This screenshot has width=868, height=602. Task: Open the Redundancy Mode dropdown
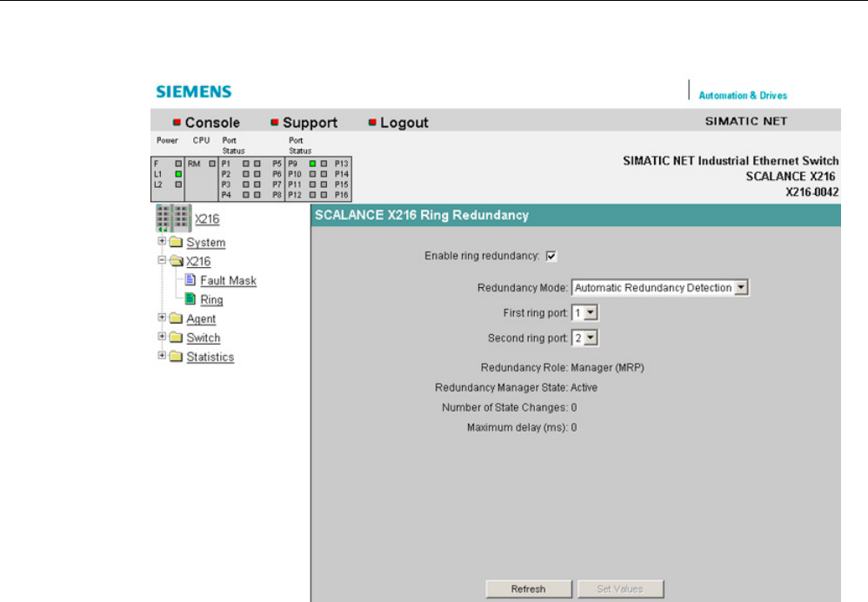point(660,287)
